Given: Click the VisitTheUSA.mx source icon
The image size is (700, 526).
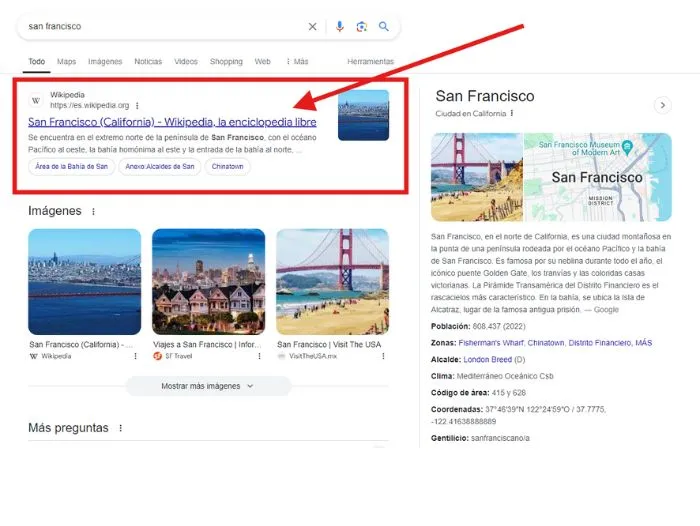Looking at the screenshot, I should coord(281,356).
